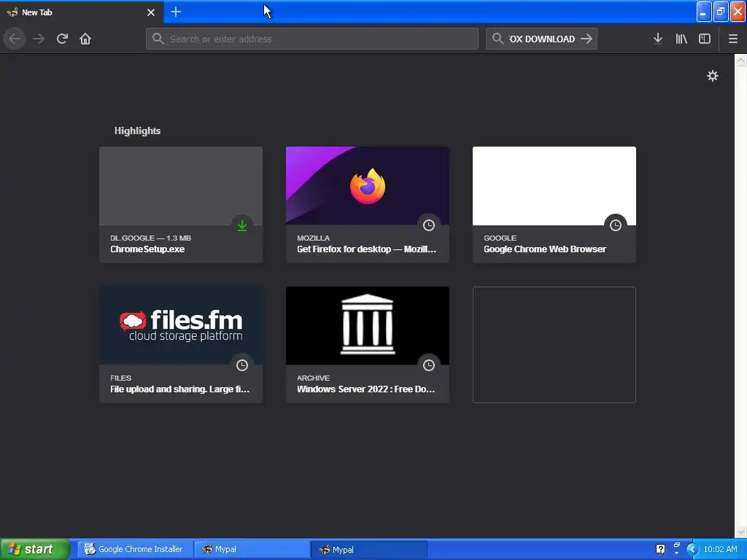Open the Library menu
747x560 pixels.
(681, 39)
